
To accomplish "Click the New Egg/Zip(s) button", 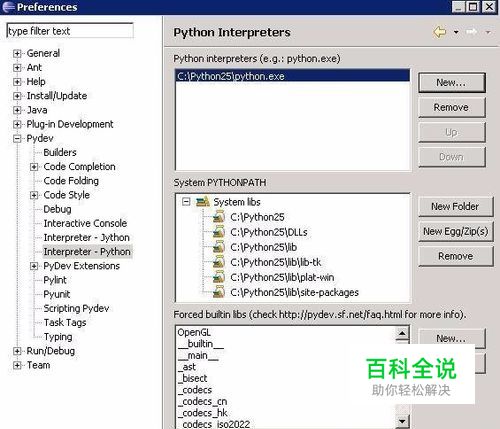I will [455, 231].
